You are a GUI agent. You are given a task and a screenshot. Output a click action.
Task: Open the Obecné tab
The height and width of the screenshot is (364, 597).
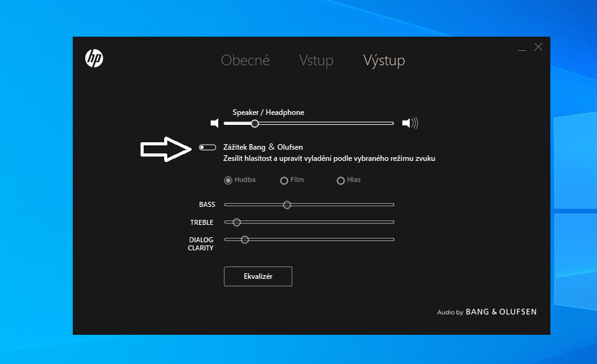(x=245, y=60)
